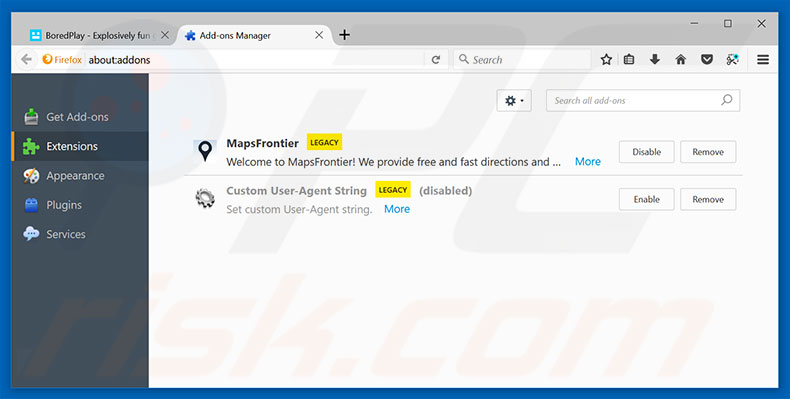Click the MapsFrontier map pin icon

click(205, 151)
